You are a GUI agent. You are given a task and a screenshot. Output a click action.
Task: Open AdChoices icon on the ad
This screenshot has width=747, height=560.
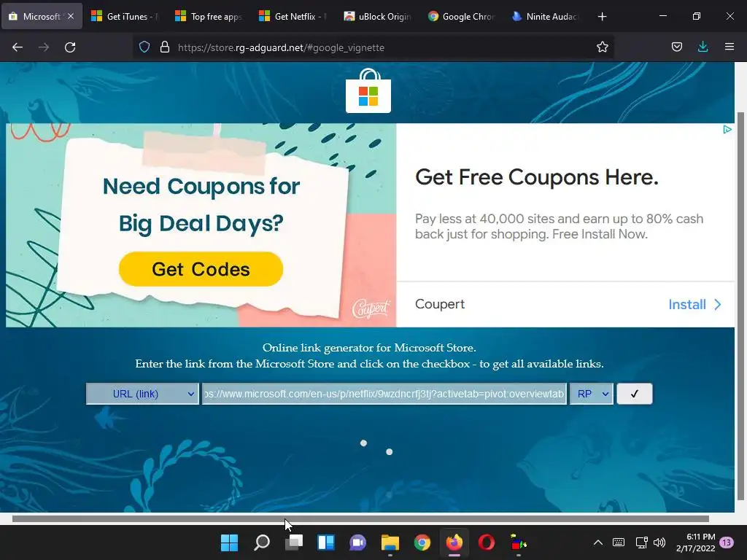(x=727, y=130)
